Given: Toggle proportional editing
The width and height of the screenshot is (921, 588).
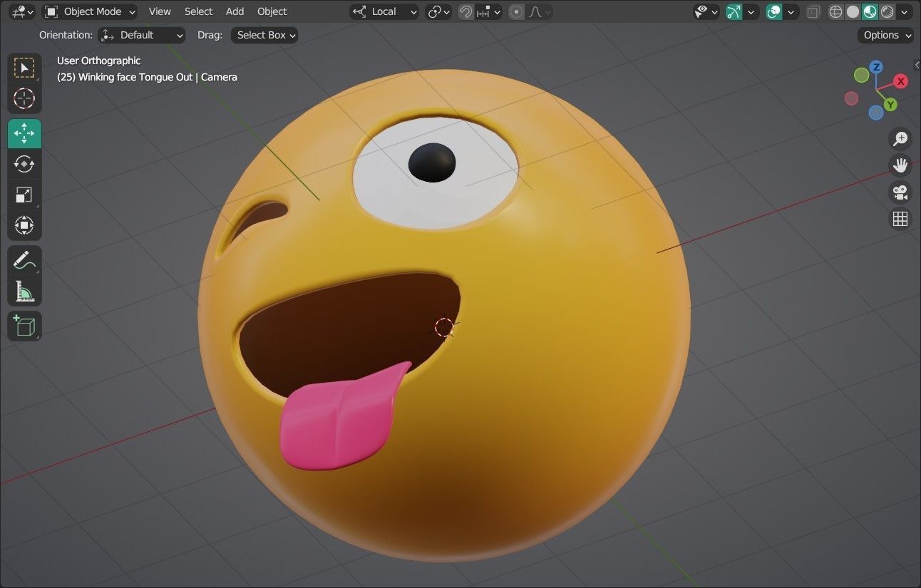Looking at the screenshot, I should pyautogui.click(x=517, y=11).
